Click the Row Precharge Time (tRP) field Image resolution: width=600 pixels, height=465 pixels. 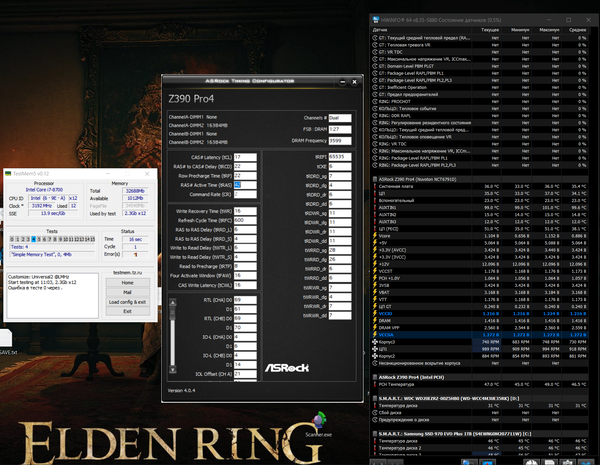245,176
